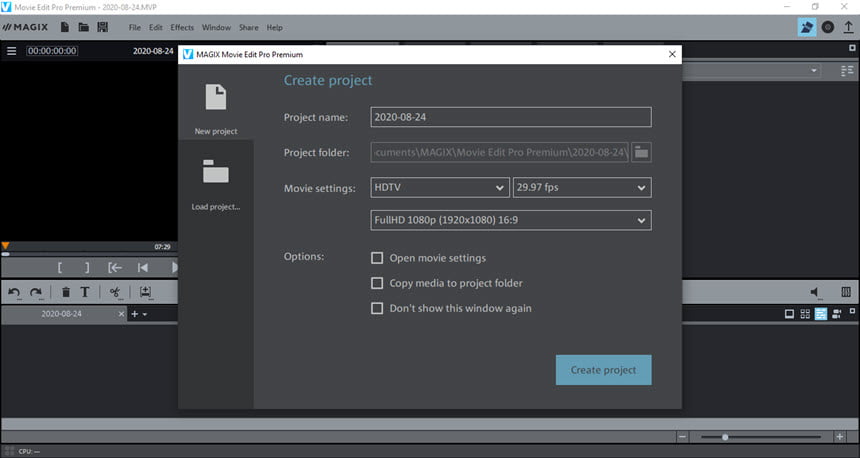
Task: Select the highlighted timeline mode icon
Action: tap(821, 314)
